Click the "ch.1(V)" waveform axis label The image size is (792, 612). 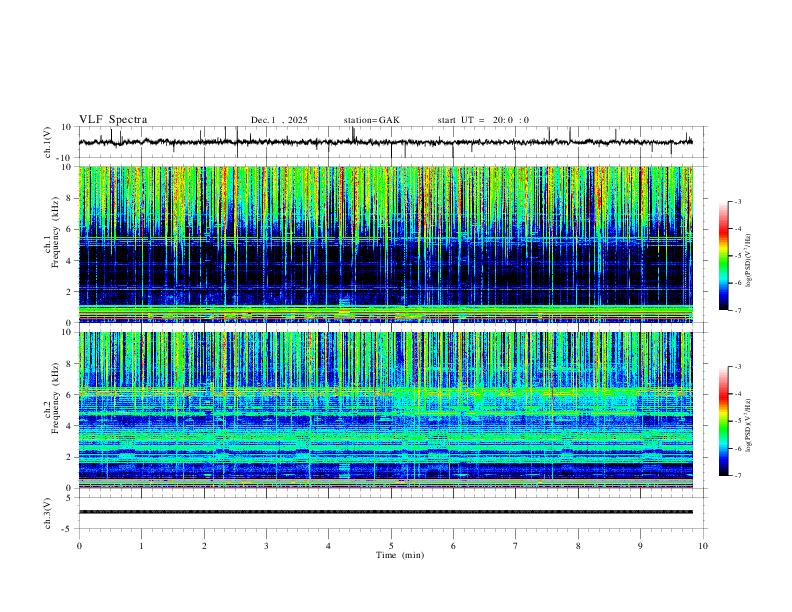48,142
